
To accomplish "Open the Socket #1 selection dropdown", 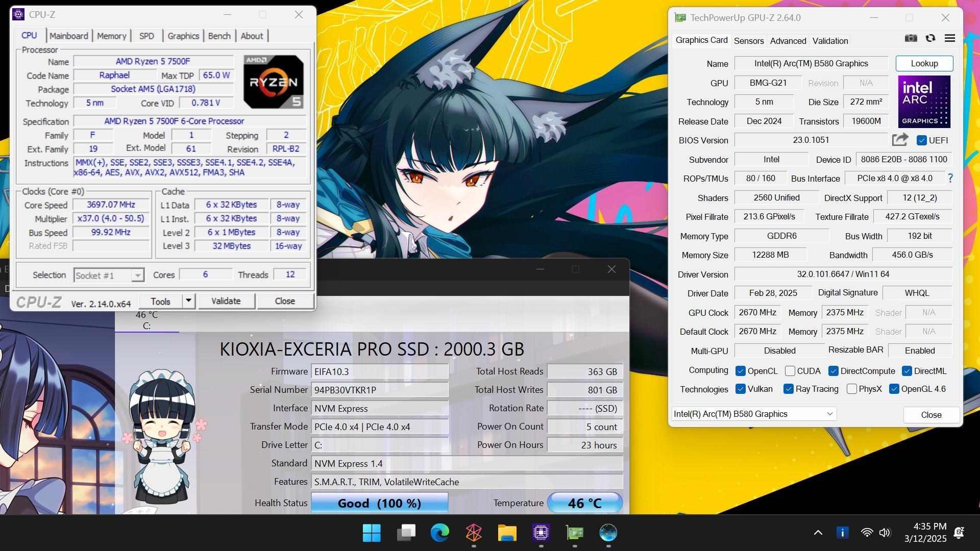I will pos(109,275).
